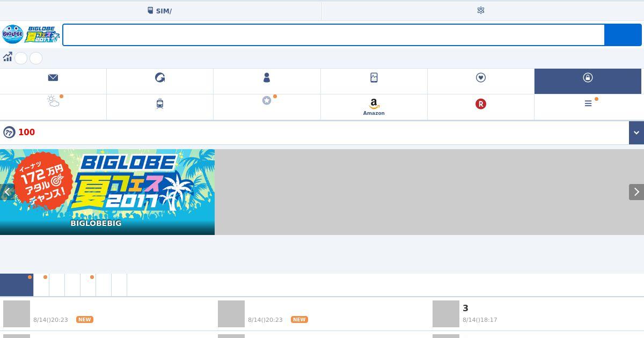Screen dimensions: 644x338
Task: Open the SIM/ link in top bar
Action: [160, 11]
